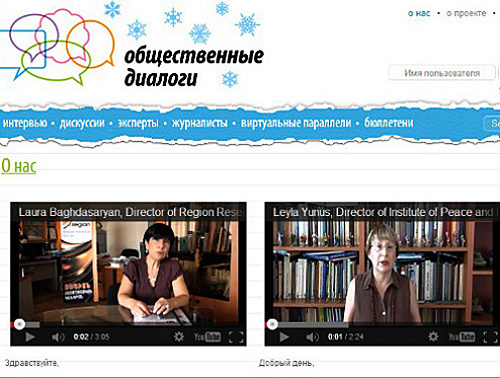Click YouTube logo on Leyla Yunus video
The image size is (500, 378).
click(x=462, y=337)
